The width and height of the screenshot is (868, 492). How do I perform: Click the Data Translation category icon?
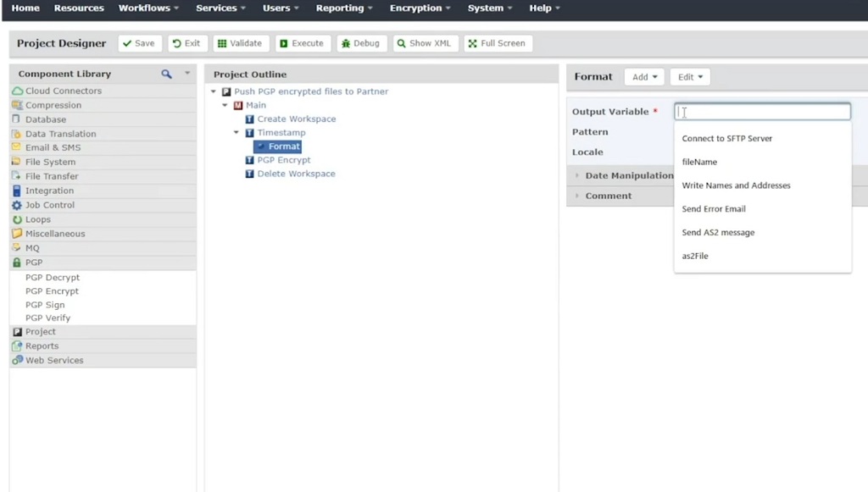click(x=17, y=133)
